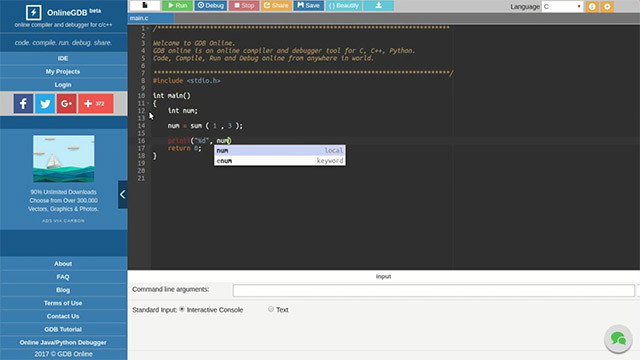Open the Contact Us link
Screen dimensions: 640x360
click(x=63, y=316)
